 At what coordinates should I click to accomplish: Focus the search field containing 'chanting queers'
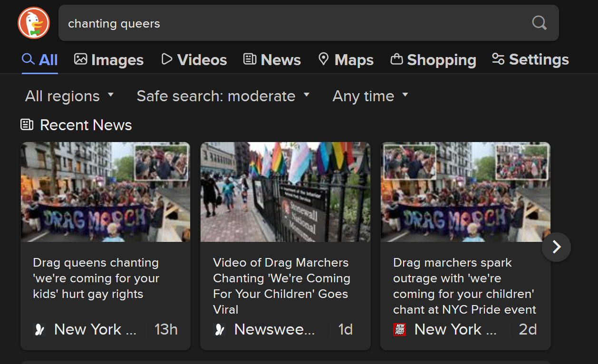[309, 23]
